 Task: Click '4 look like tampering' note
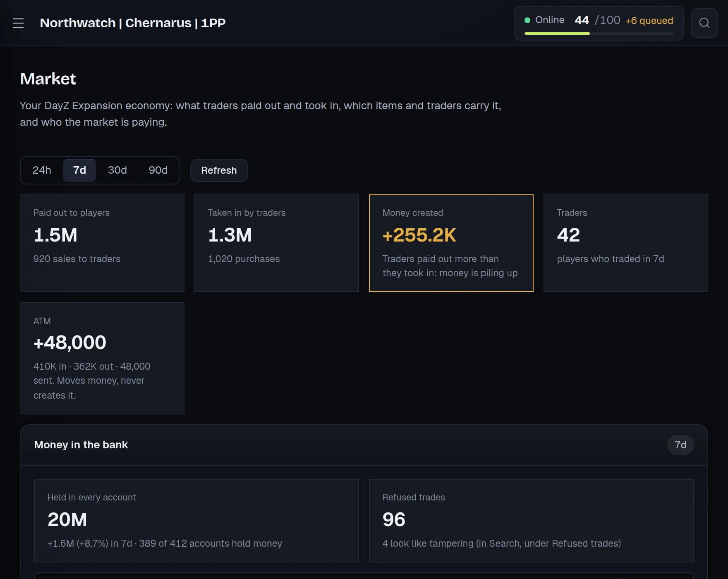pyautogui.click(x=428, y=543)
